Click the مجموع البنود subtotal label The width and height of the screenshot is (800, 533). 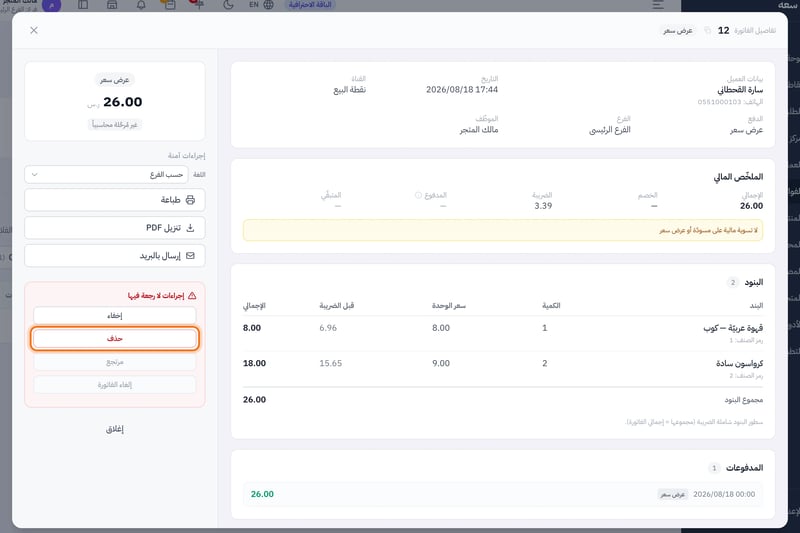click(x=743, y=400)
